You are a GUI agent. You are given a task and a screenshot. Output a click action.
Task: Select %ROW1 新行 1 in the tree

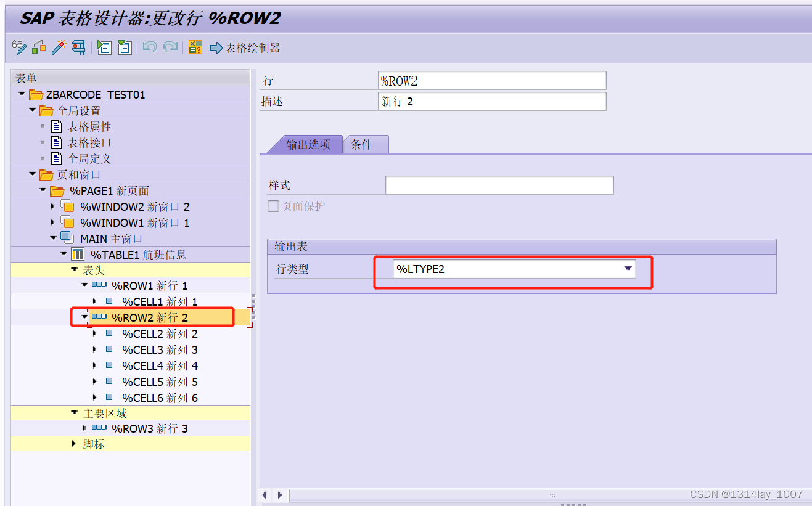pos(150,285)
